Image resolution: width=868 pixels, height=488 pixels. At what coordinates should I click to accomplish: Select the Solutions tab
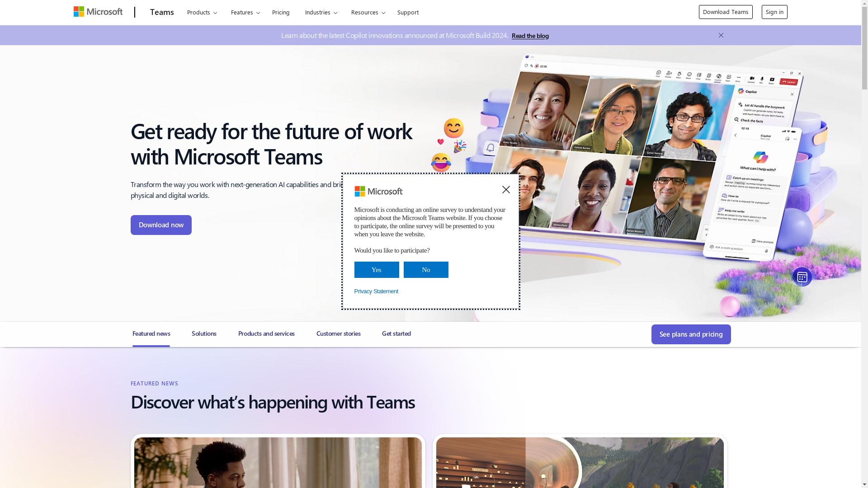[203, 333]
